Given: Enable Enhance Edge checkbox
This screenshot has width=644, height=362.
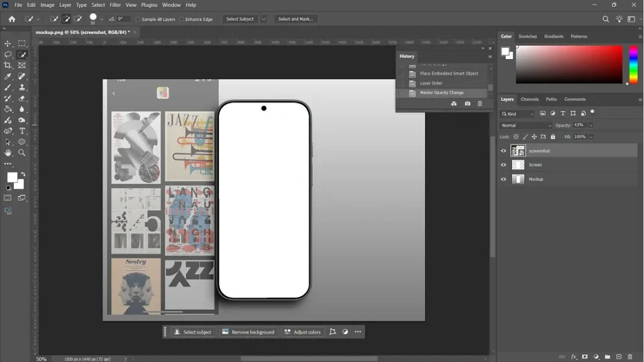Looking at the screenshot, I should click(182, 20).
